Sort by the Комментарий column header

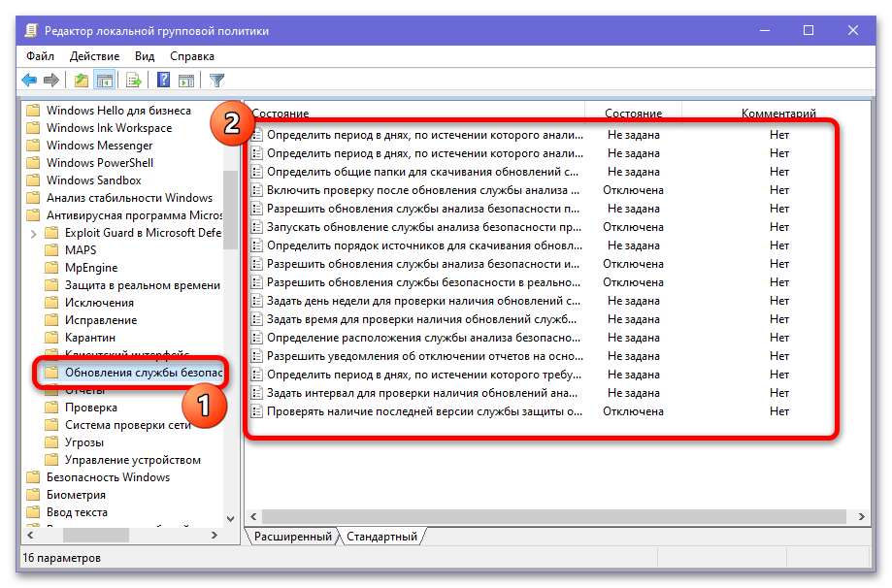[778, 114]
